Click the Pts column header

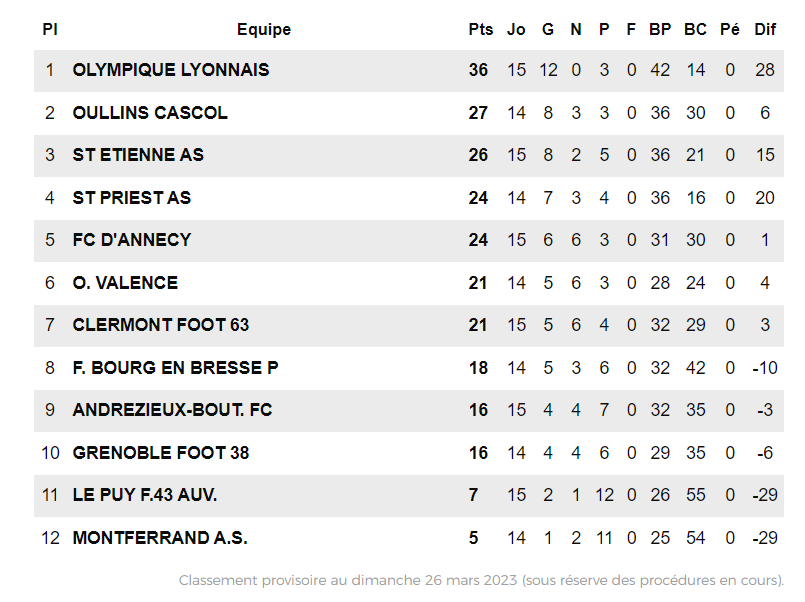(x=481, y=29)
